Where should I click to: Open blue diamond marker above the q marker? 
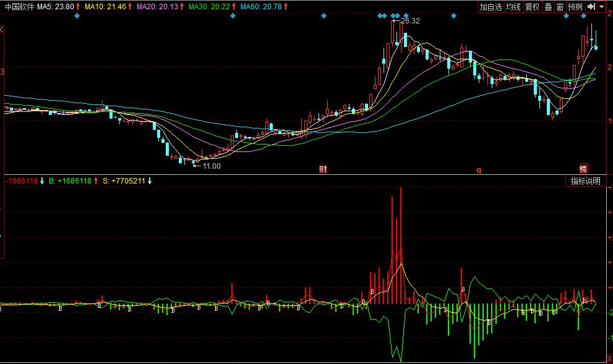pos(453,16)
